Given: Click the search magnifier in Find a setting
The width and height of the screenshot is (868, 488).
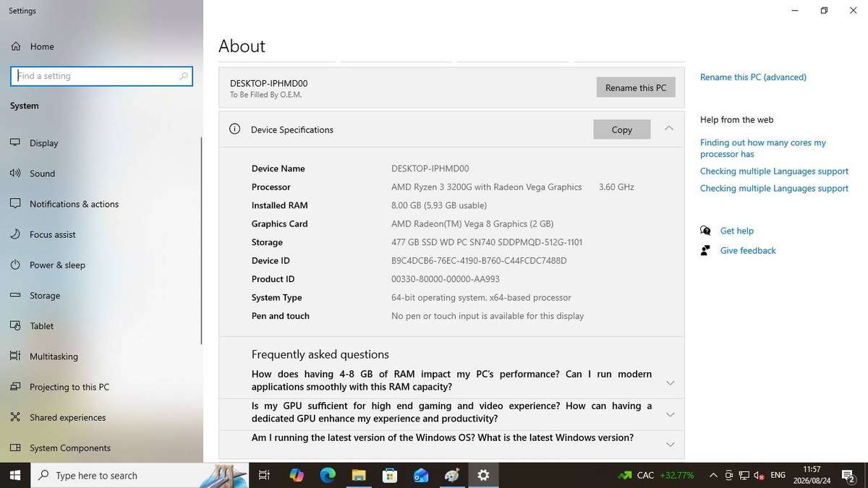Looking at the screenshot, I should click(184, 76).
